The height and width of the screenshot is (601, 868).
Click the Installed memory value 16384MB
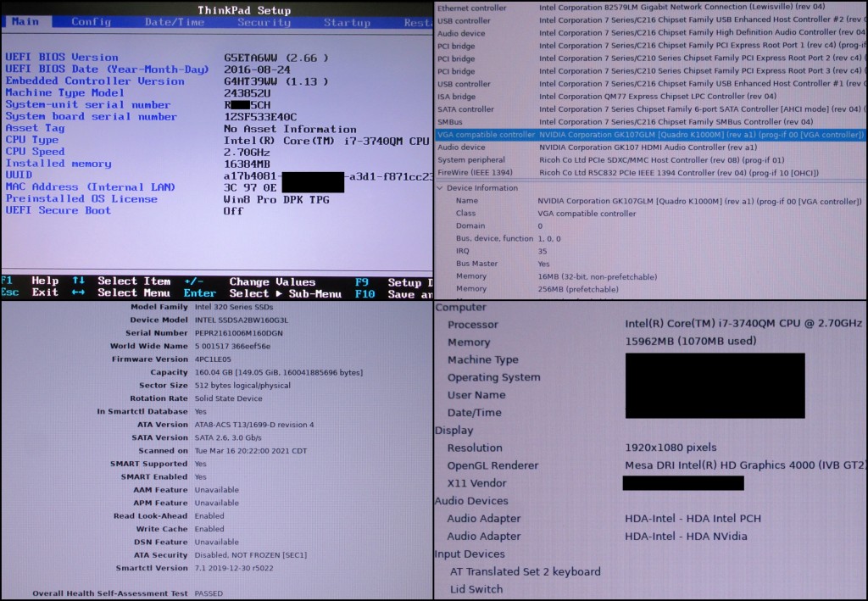tap(247, 164)
